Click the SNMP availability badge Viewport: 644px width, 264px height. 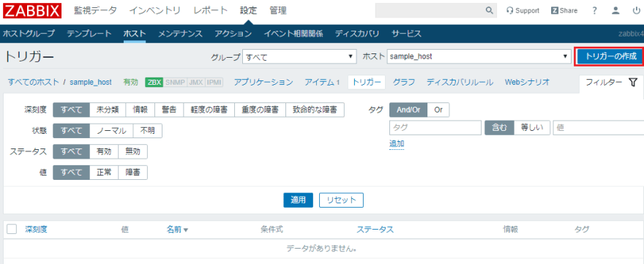pyautogui.click(x=176, y=82)
